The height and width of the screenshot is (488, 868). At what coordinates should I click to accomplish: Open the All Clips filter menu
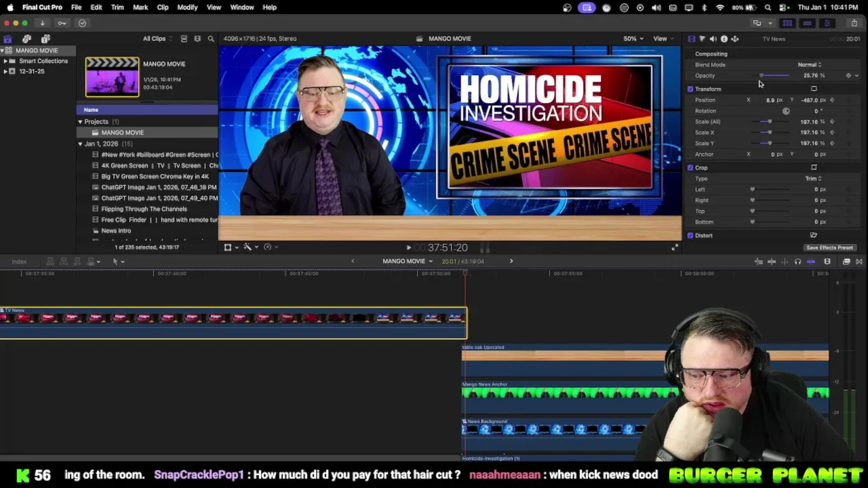(157, 39)
